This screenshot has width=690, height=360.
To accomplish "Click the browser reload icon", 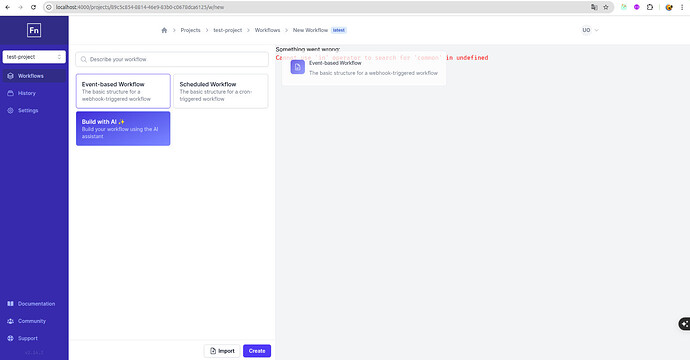I will 33,7.
